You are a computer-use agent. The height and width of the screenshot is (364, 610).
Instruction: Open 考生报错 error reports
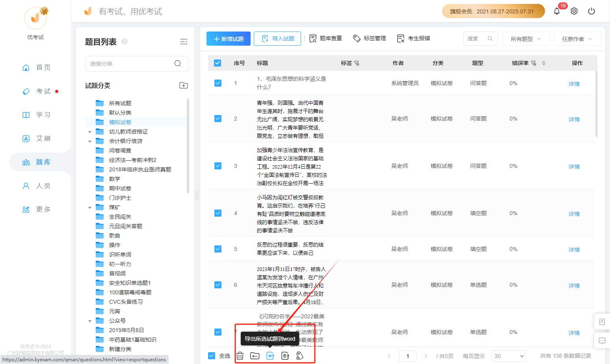coord(414,38)
